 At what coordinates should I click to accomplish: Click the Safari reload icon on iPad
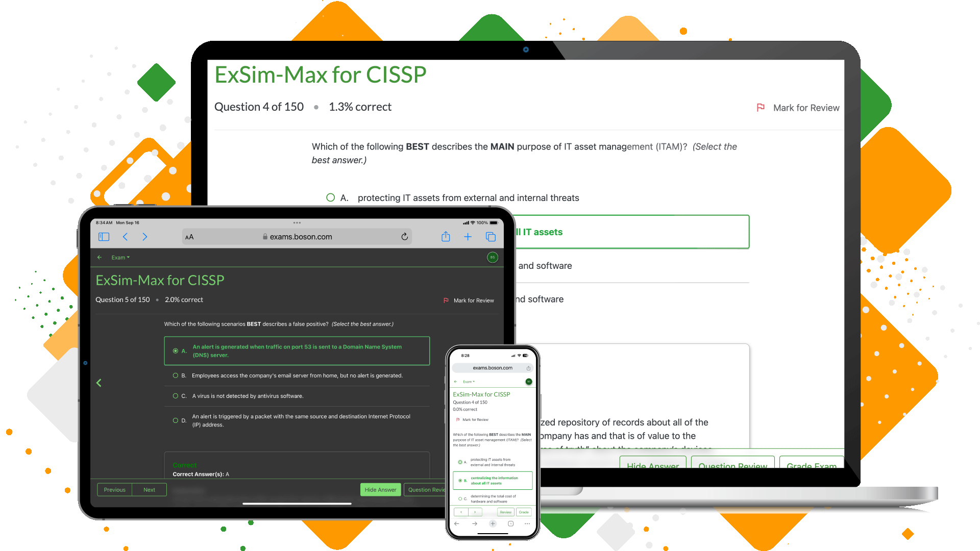405,236
